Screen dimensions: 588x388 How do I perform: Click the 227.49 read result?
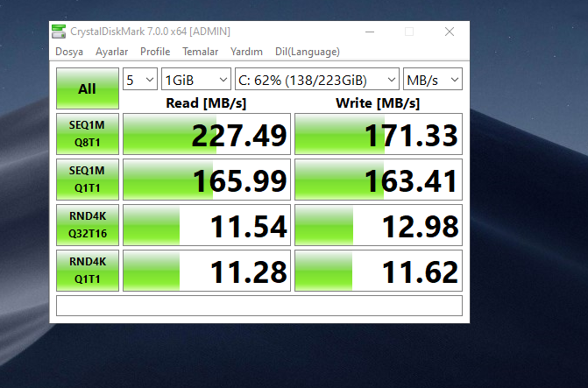(207, 134)
